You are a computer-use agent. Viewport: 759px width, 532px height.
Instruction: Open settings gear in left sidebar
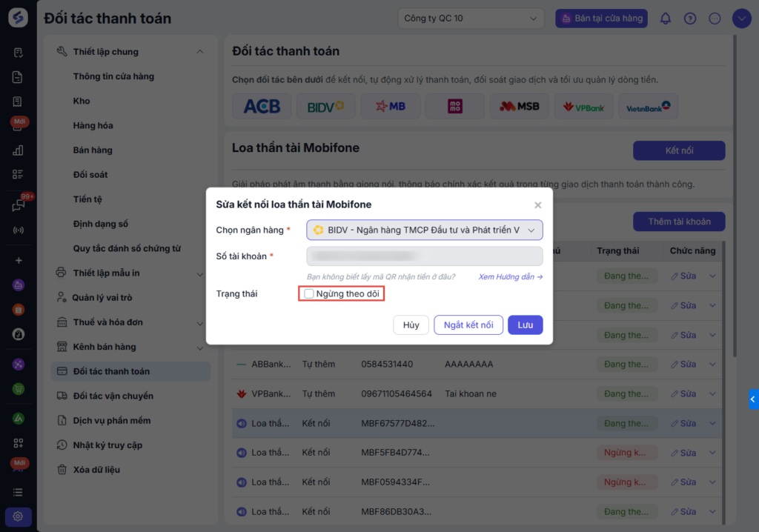click(x=19, y=516)
